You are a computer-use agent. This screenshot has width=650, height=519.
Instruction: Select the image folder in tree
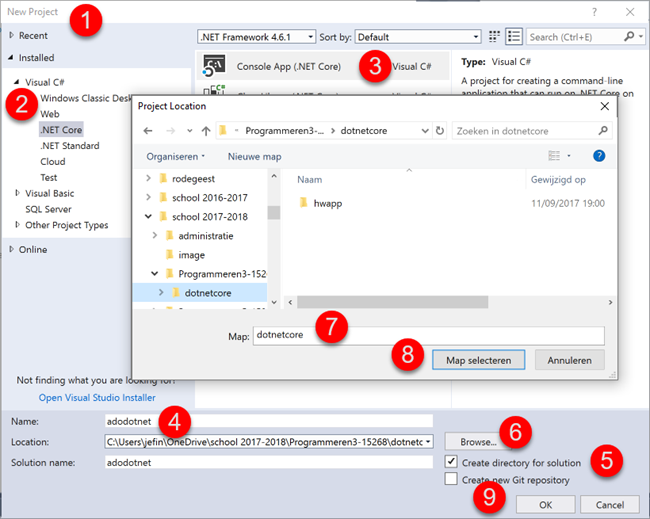[x=191, y=255]
